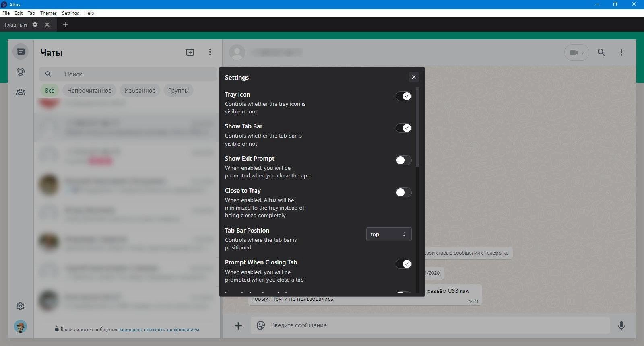644x346 pixels.
Task: Click the attach plus icon
Action: point(238,325)
